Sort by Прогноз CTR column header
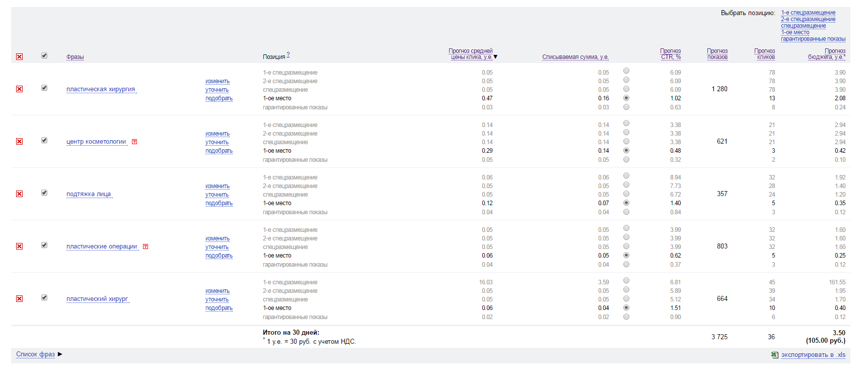 [x=671, y=54]
